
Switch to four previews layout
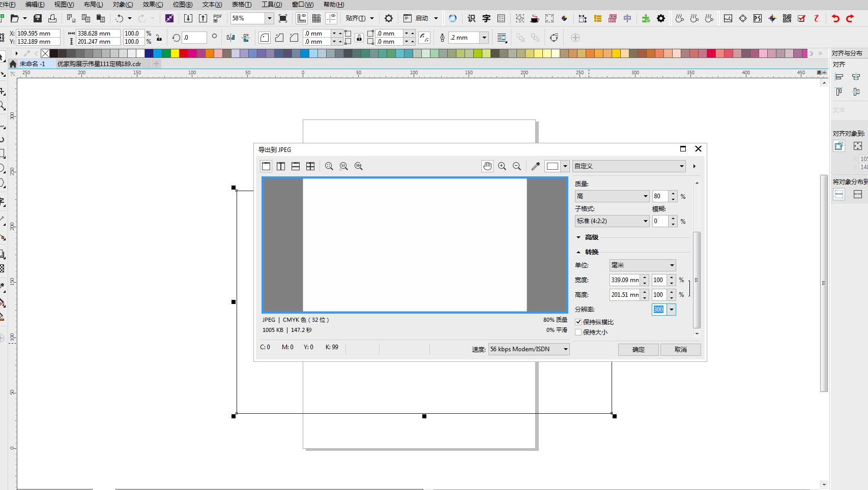[x=310, y=166]
